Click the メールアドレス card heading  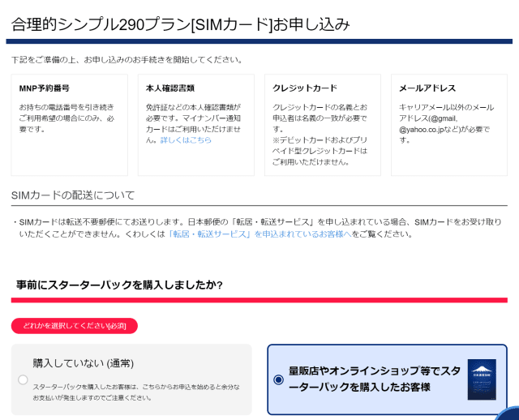pos(427,88)
